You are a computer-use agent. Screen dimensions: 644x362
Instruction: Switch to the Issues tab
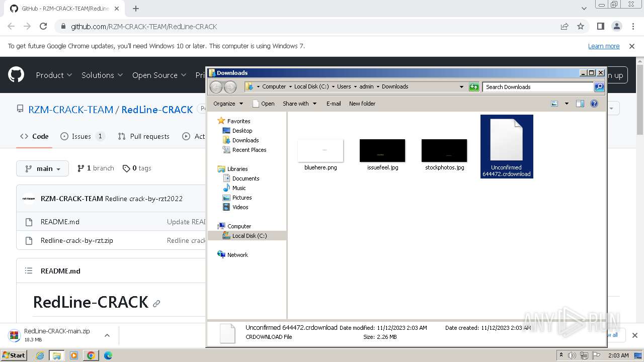(83, 136)
